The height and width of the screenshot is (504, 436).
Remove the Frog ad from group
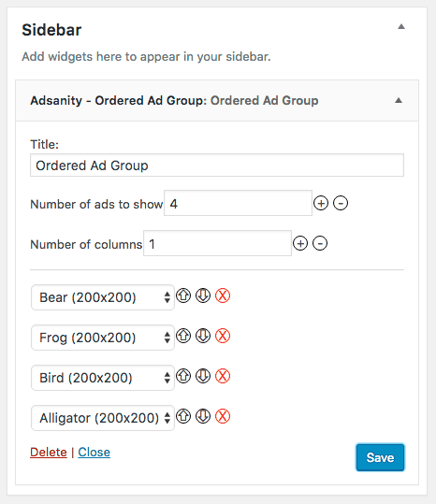[223, 336]
